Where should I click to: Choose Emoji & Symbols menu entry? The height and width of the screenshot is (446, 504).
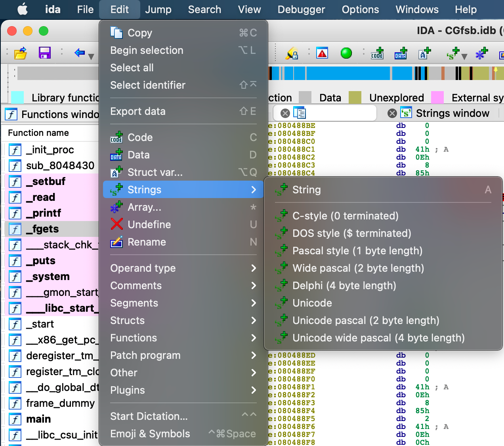(183, 434)
